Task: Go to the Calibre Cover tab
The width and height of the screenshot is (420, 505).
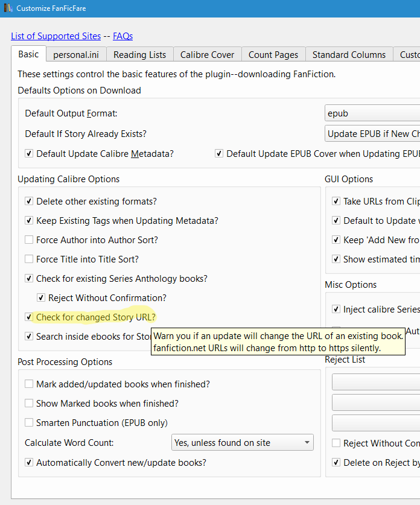Action: click(207, 55)
